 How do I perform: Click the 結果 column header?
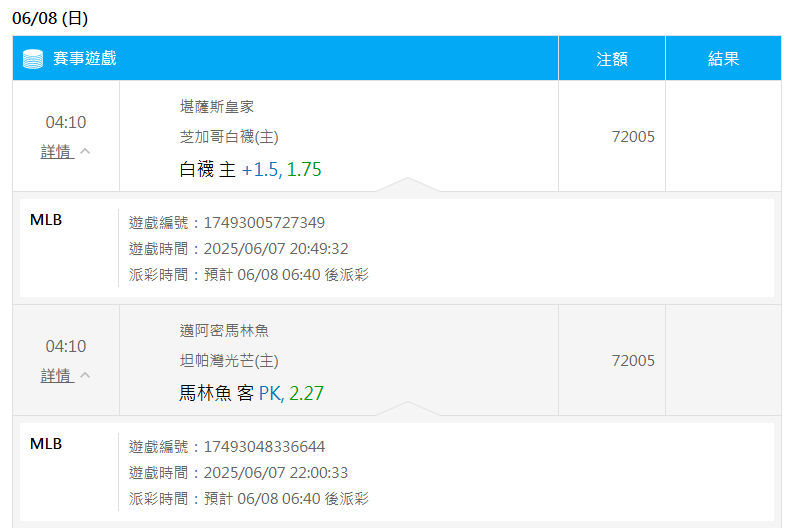[x=723, y=59]
